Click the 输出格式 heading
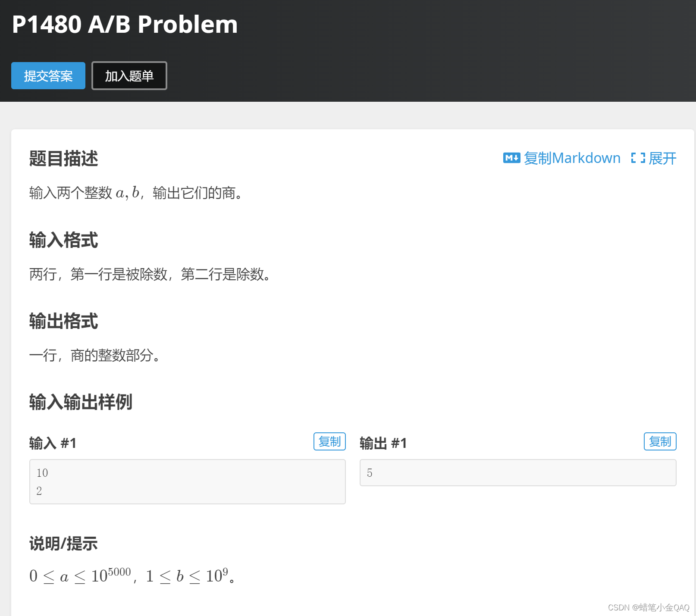Screen dimensions: 696x616 coord(64,321)
